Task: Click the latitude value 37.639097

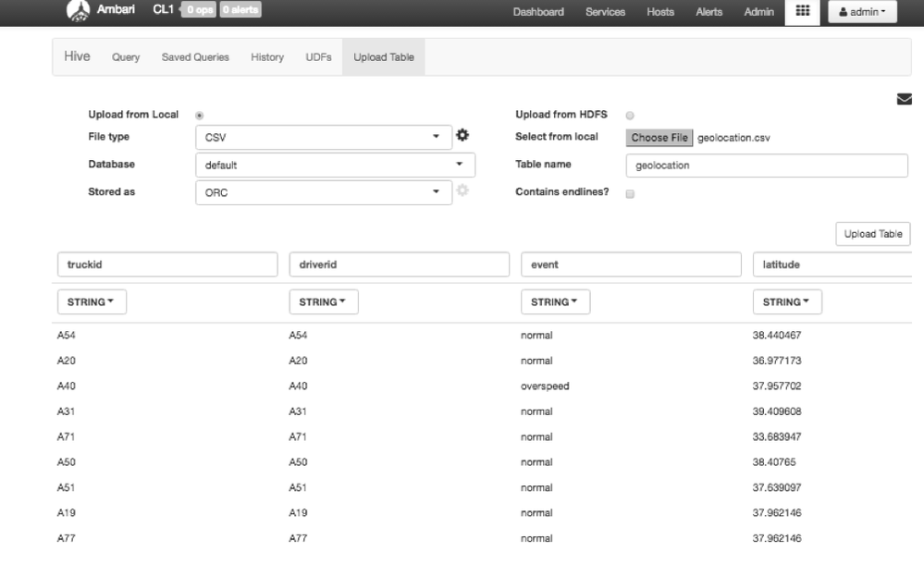Action: (x=777, y=487)
